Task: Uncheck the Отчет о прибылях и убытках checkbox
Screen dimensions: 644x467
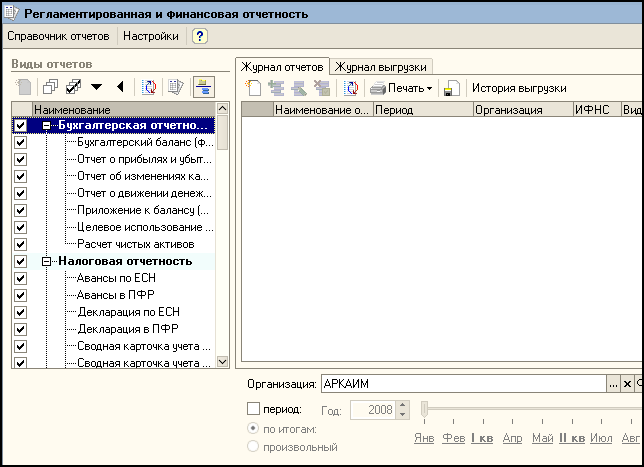Action: (21, 159)
